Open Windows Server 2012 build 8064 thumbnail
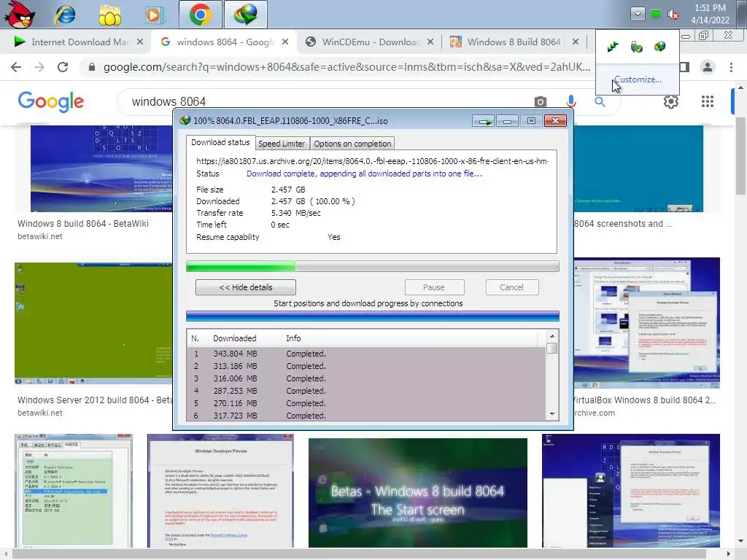This screenshot has width=747, height=560. [x=93, y=323]
